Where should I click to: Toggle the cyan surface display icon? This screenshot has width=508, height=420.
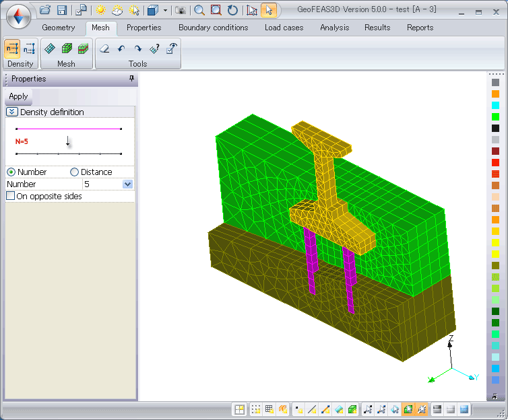[x=339, y=410]
